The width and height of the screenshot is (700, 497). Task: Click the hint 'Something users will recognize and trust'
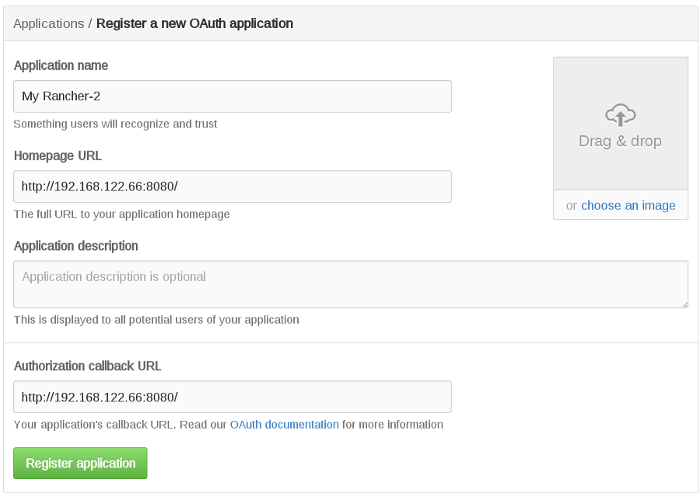[115, 124]
